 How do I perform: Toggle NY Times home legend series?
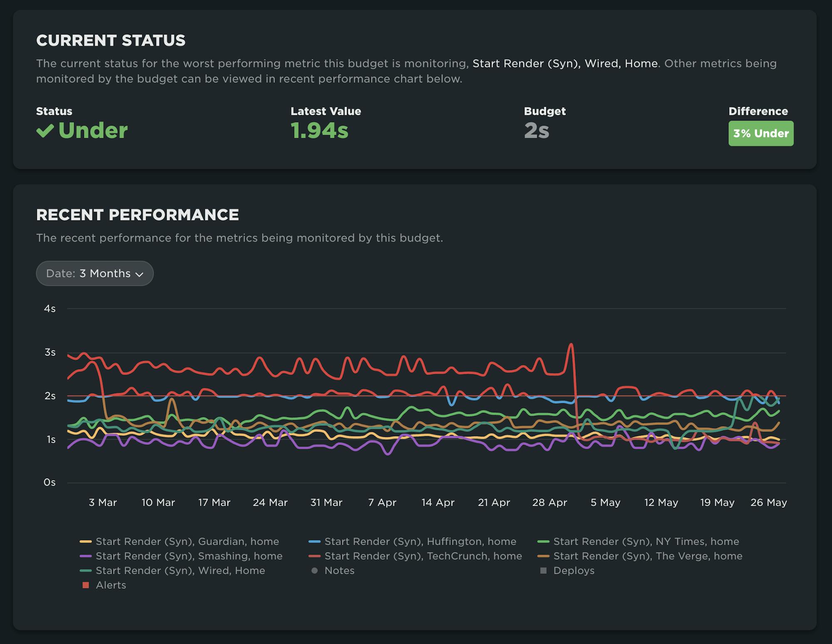tap(646, 541)
